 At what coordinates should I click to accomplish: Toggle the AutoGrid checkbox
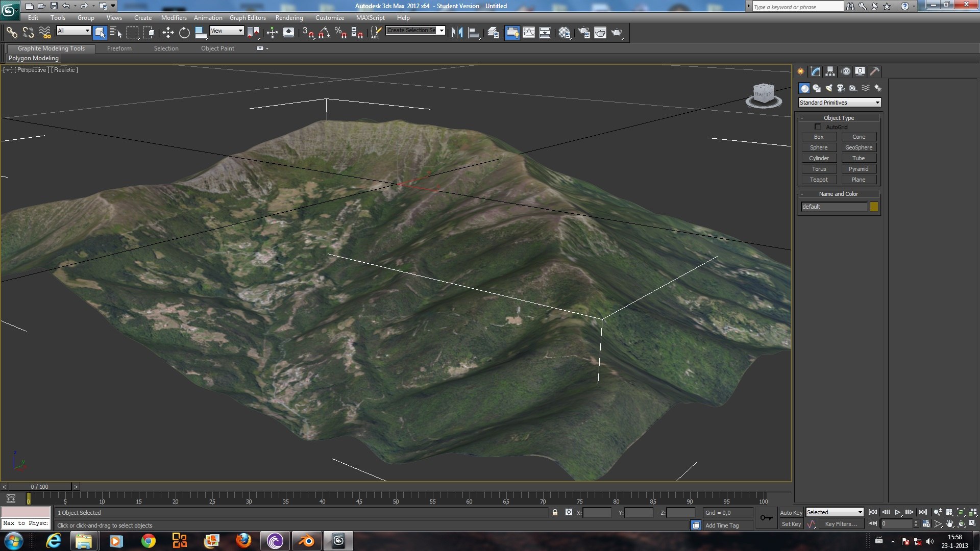click(818, 127)
